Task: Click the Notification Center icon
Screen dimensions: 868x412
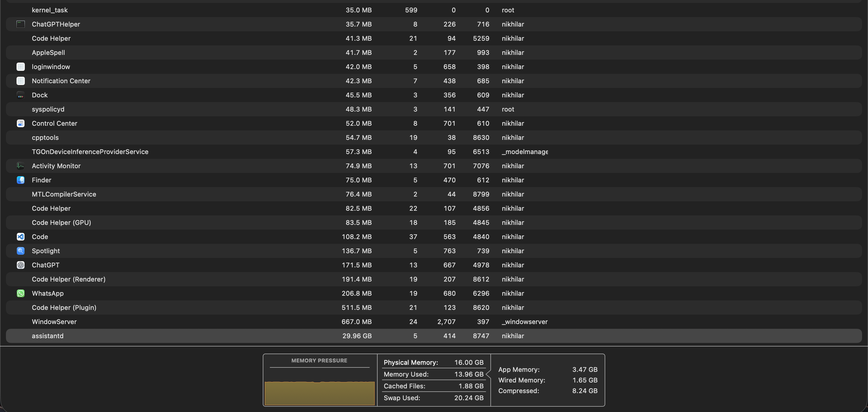Action: (x=21, y=81)
